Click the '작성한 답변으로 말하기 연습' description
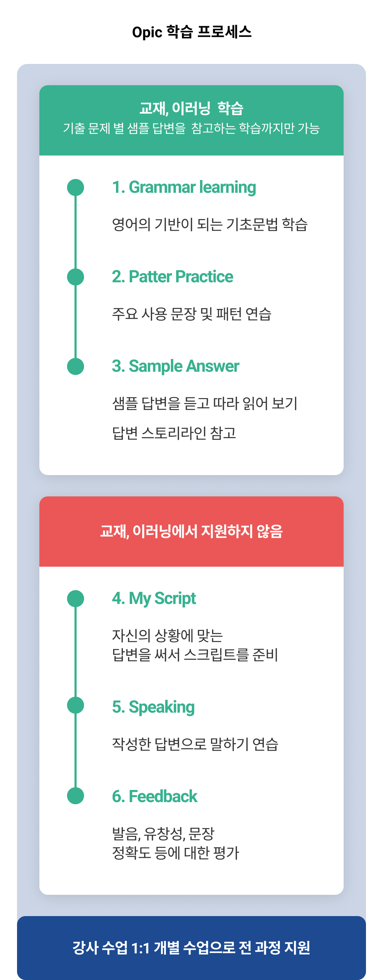 tap(195, 744)
